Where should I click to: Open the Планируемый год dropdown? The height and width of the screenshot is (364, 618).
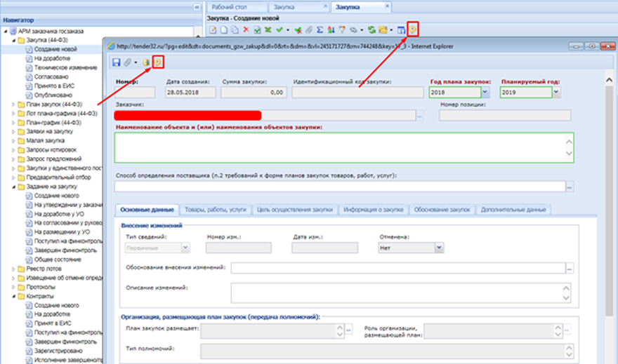(x=556, y=92)
